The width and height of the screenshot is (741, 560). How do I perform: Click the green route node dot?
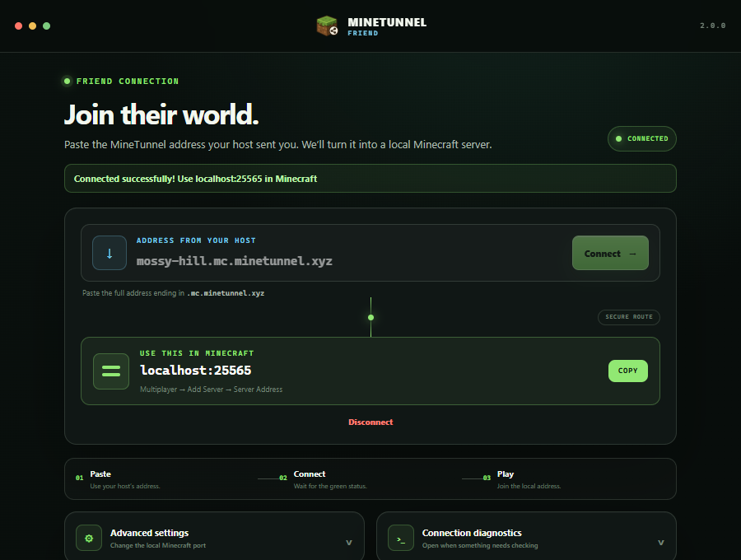[371, 318]
